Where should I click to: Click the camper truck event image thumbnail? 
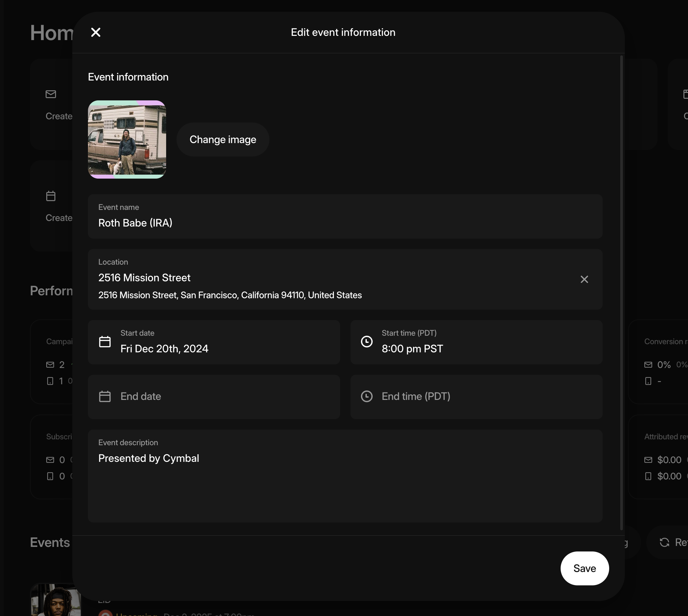click(x=127, y=139)
